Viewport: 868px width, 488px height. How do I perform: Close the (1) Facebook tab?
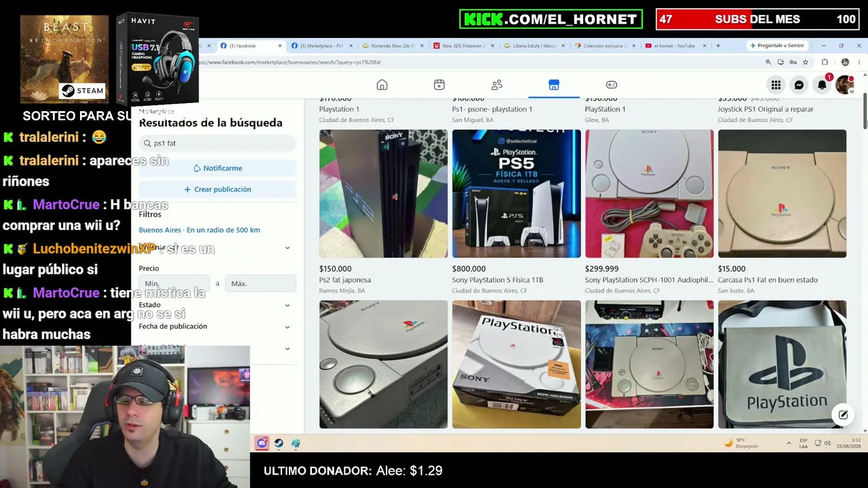pyautogui.click(x=279, y=45)
